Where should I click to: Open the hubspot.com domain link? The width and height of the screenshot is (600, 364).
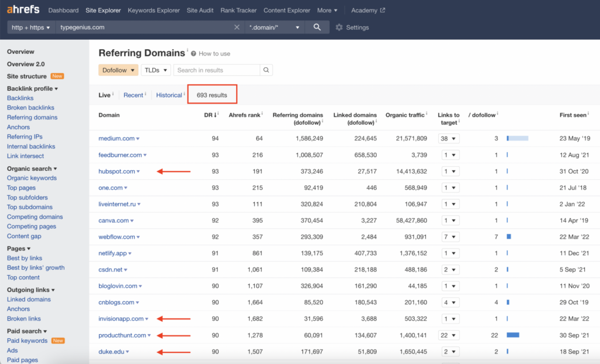click(117, 171)
